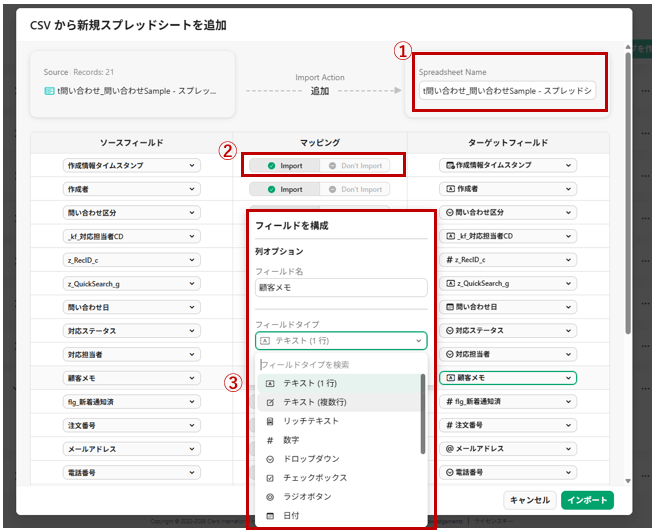Click the @ icon on メールアドレス target
658x531 pixels.
pos(450,450)
